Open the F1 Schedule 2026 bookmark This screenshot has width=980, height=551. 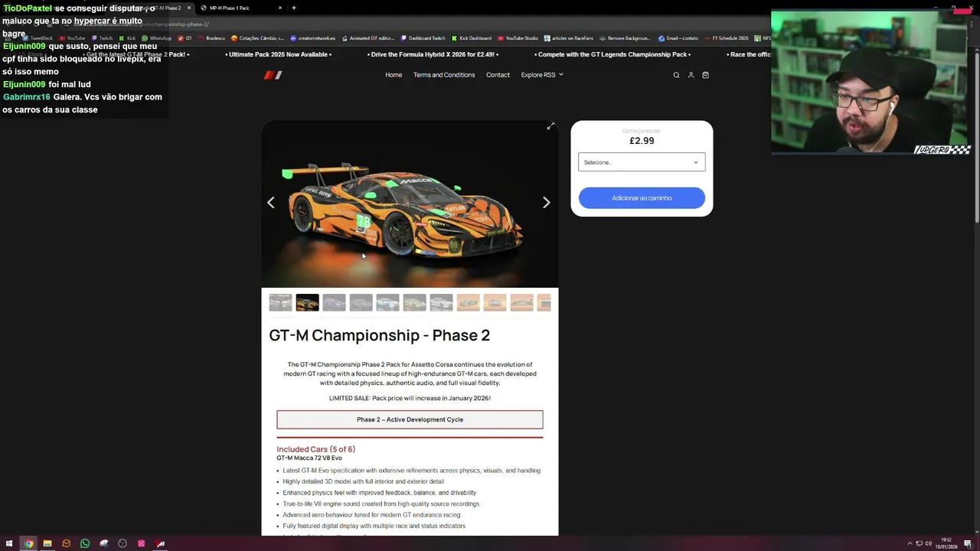pos(727,38)
